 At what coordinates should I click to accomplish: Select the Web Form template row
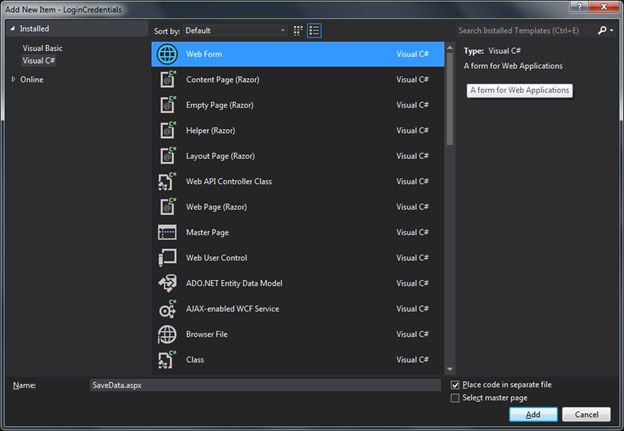298,54
